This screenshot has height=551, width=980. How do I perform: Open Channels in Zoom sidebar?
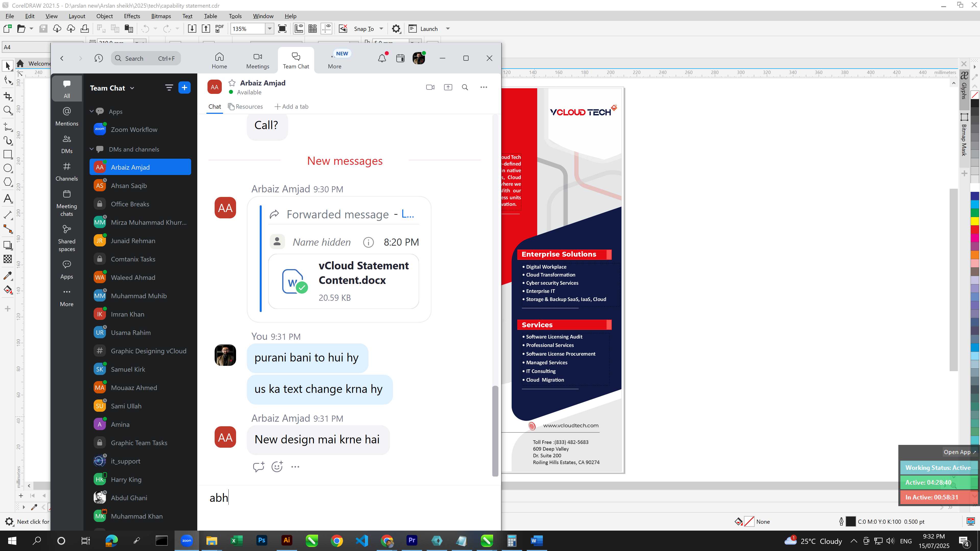click(x=67, y=171)
